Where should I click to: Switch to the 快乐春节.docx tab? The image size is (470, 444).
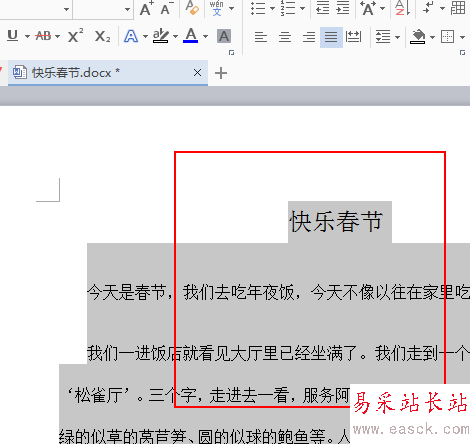[108, 73]
